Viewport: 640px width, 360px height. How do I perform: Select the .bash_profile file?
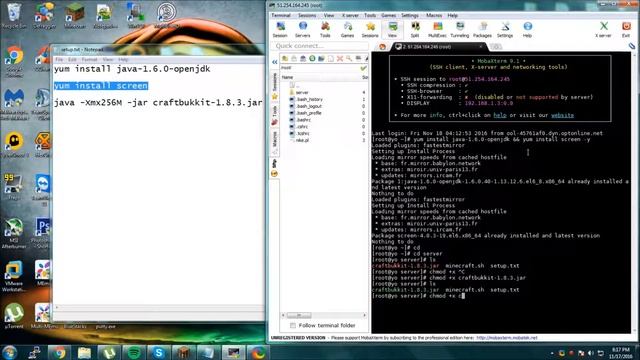[309, 113]
